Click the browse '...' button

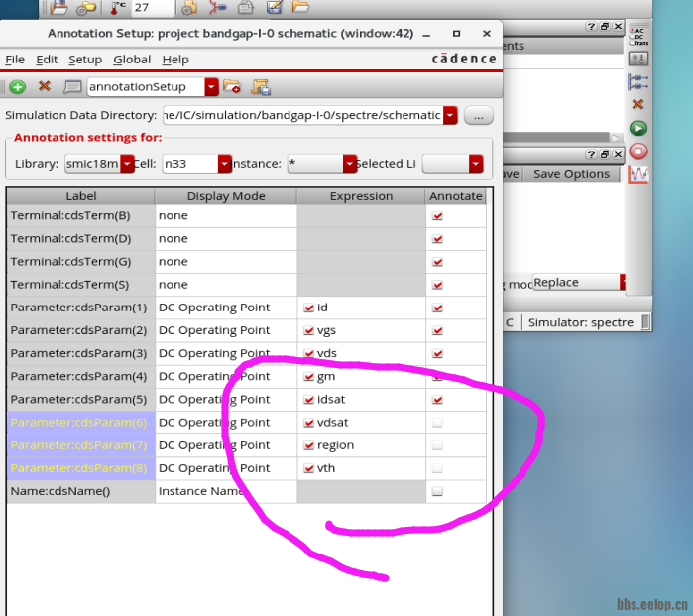[x=478, y=116]
